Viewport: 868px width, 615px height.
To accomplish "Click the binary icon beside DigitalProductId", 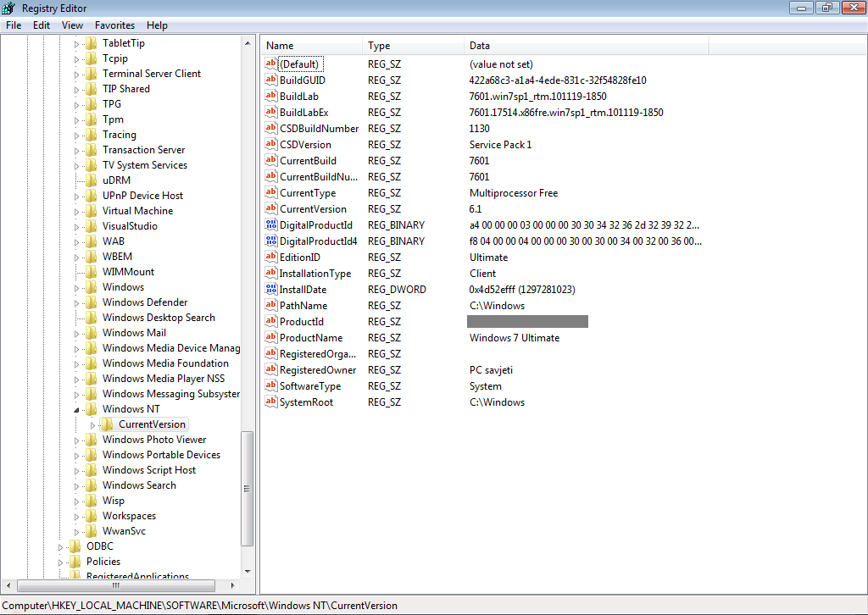I will [270, 224].
